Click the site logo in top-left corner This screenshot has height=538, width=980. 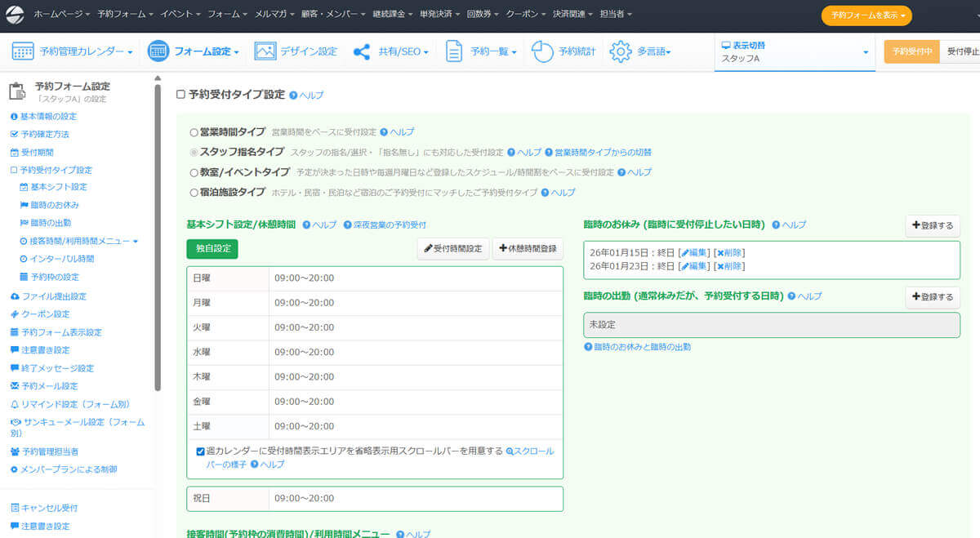(15, 14)
